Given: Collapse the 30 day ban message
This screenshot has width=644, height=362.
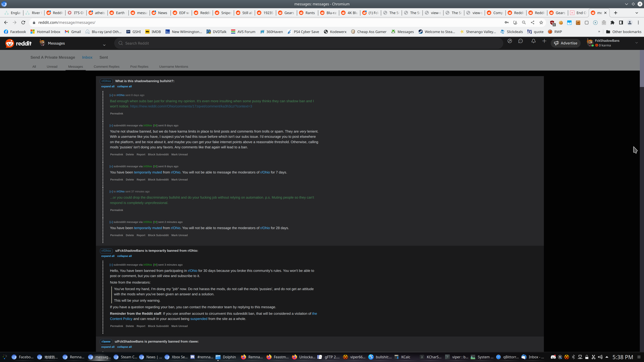Looking at the screenshot, I should point(111,265).
